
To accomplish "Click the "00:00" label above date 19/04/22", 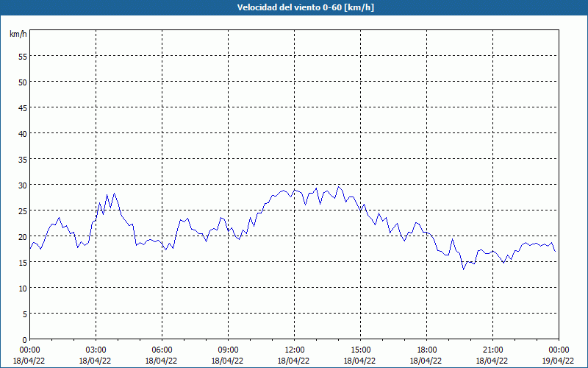I will click(559, 350).
